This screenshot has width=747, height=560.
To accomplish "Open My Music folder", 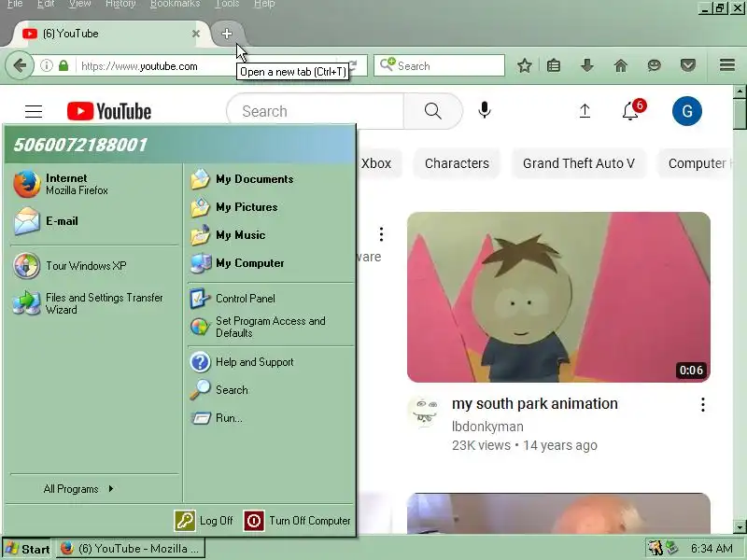I will pos(271,235).
